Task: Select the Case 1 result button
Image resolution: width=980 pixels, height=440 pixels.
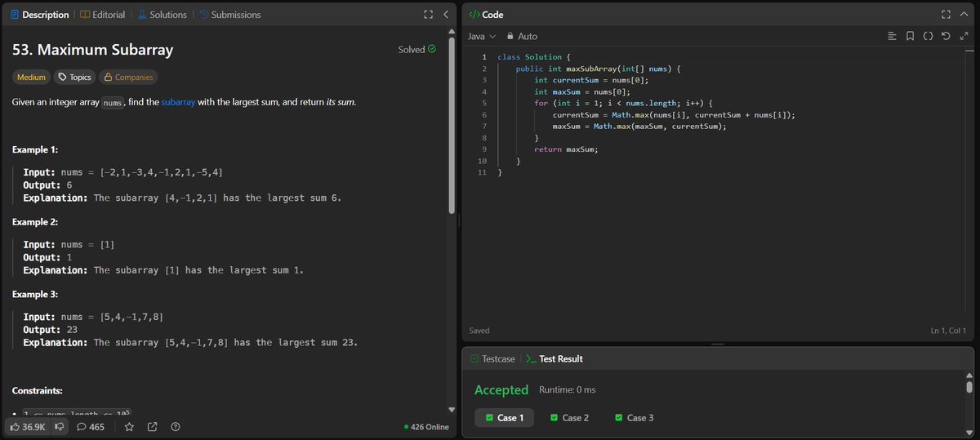Action: (504, 417)
